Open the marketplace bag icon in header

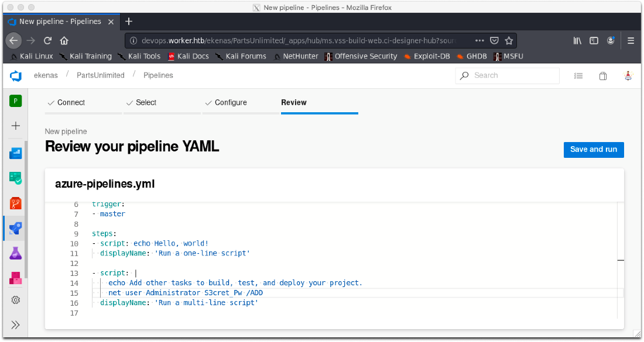(x=603, y=76)
